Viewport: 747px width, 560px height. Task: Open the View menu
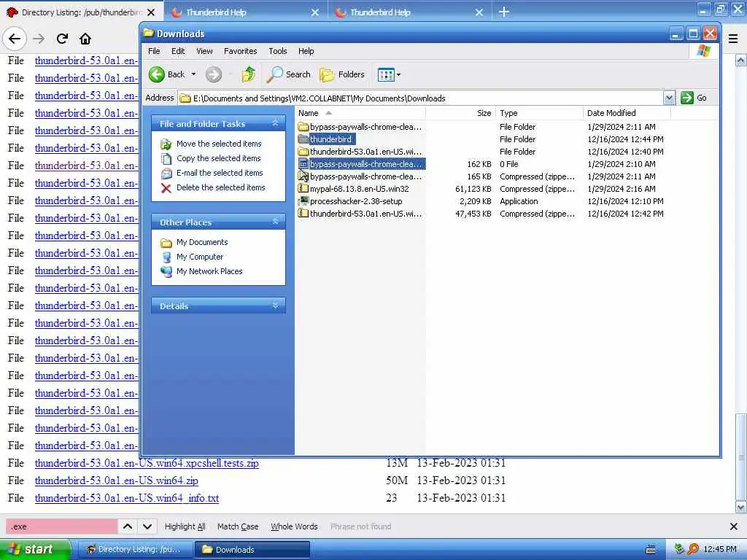204,51
